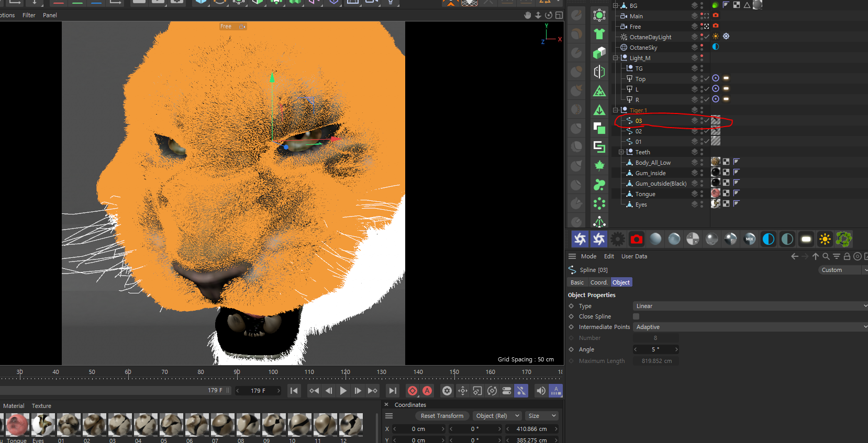This screenshot has height=443, width=868.
Task: Click the bright blue half-circle Octane icon
Action: click(769, 239)
